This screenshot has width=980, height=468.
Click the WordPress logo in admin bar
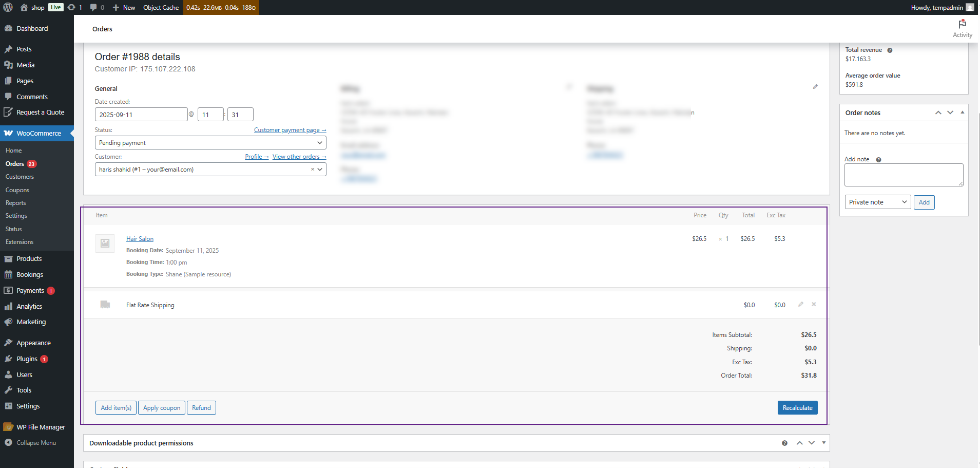[x=8, y=7]
